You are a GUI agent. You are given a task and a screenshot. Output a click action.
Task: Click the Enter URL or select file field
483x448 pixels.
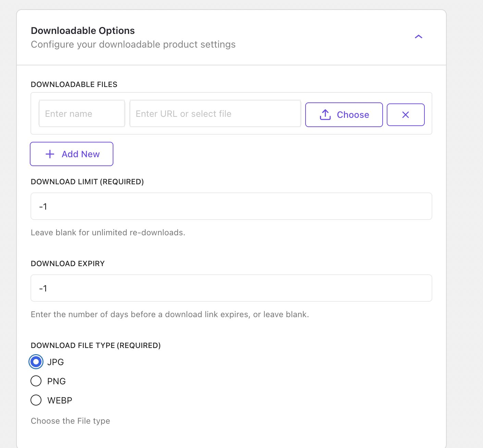215,113
